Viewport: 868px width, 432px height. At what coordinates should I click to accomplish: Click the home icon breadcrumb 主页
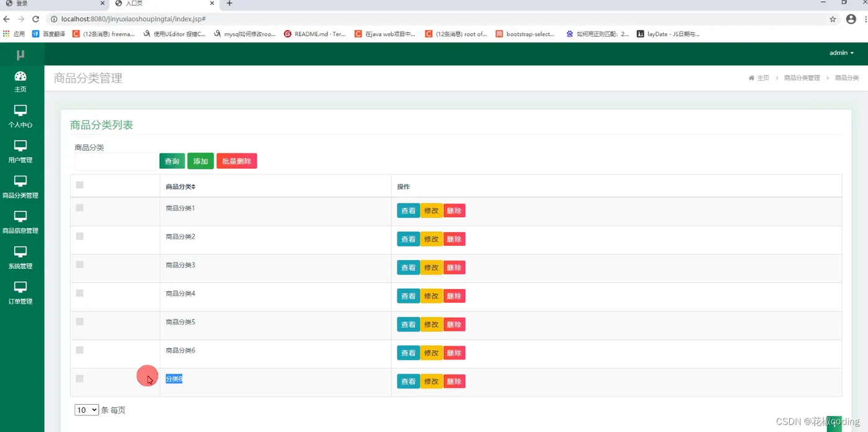tap(759, 78)
